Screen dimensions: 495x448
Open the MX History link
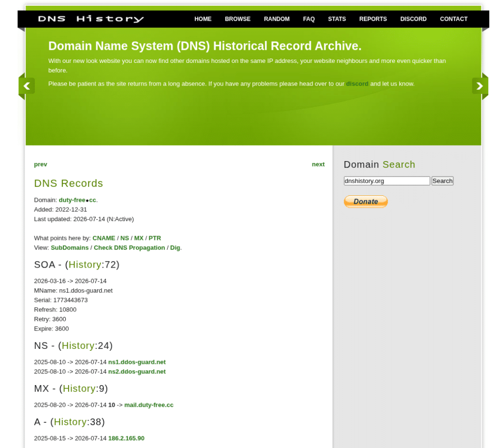(79, 388)
